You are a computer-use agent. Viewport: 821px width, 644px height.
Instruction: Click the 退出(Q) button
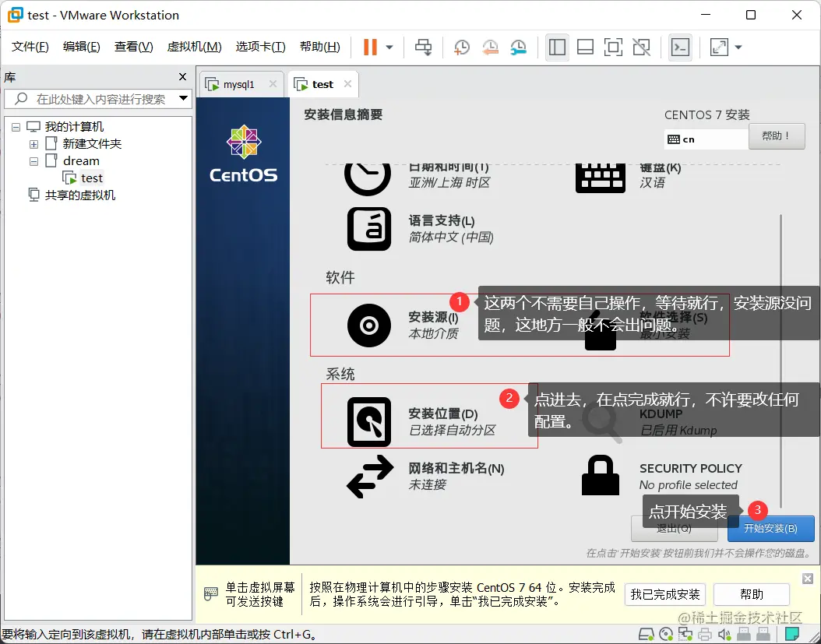click(x=674, y=528)
